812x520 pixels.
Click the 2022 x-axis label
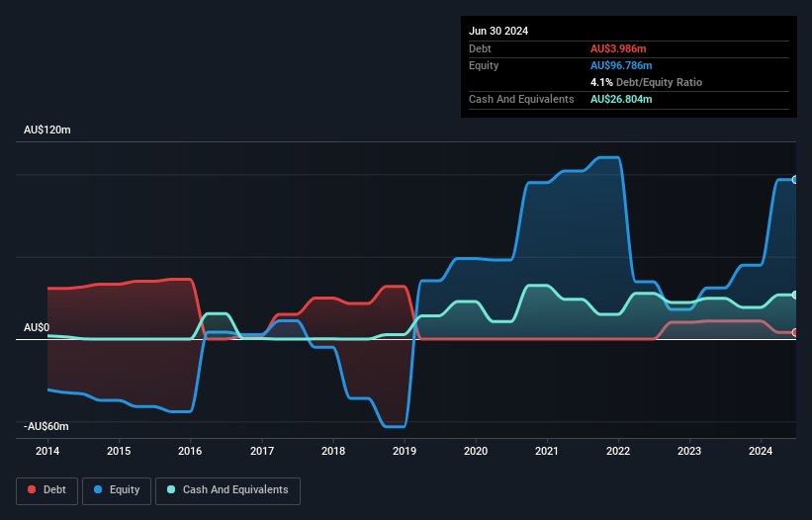(x=618, y=451)
